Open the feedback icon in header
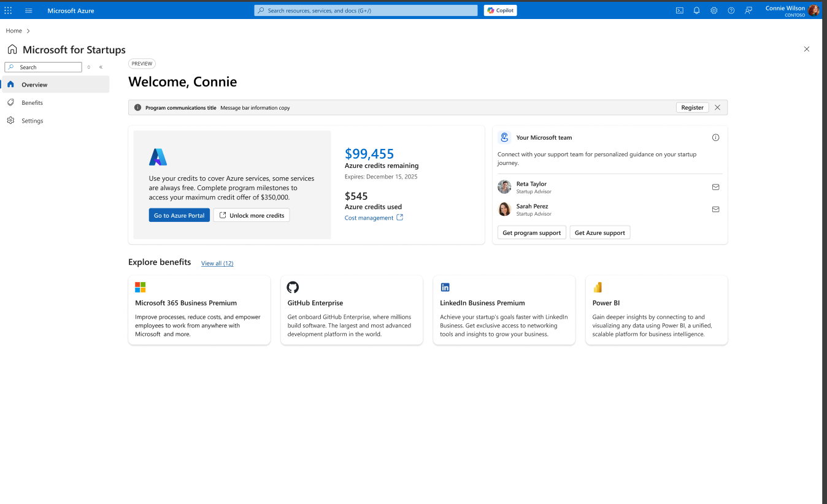The width and height of the screenshot is (827, 504). click(748, 10)
